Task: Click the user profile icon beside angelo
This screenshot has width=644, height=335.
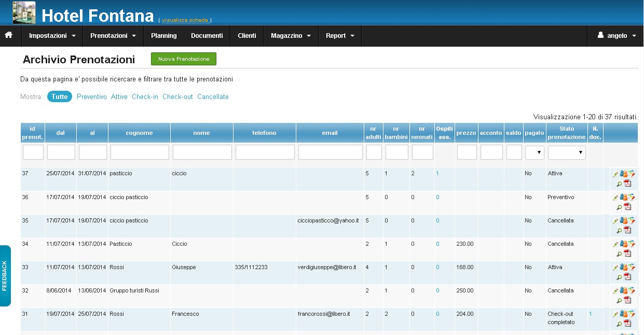Action: tap(601, 35)
